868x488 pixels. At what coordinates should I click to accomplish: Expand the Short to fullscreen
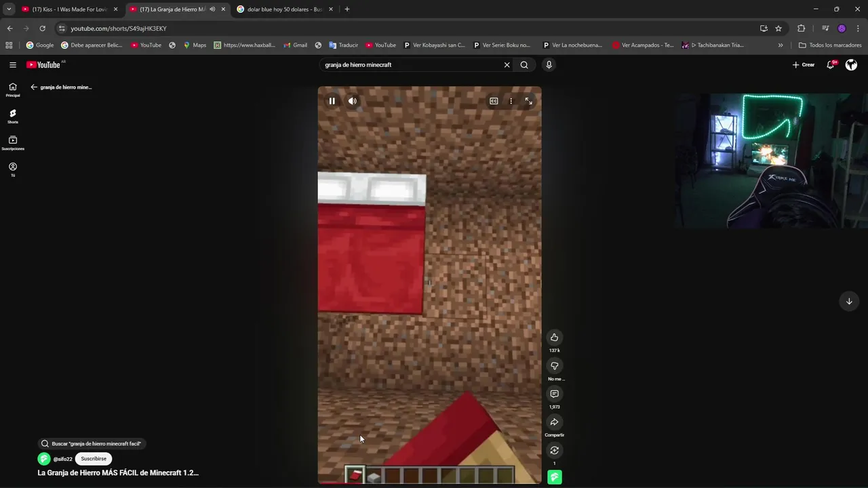pos(528,101)
